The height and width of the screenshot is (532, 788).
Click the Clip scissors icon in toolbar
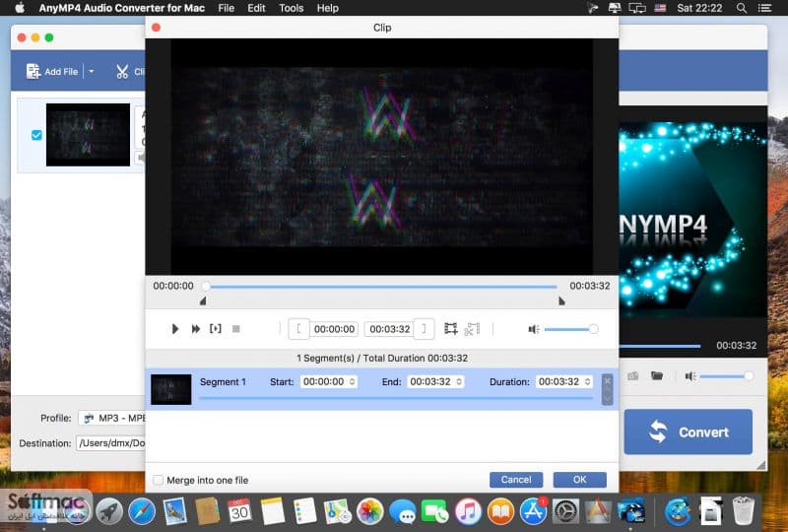[x=122, y=71]
